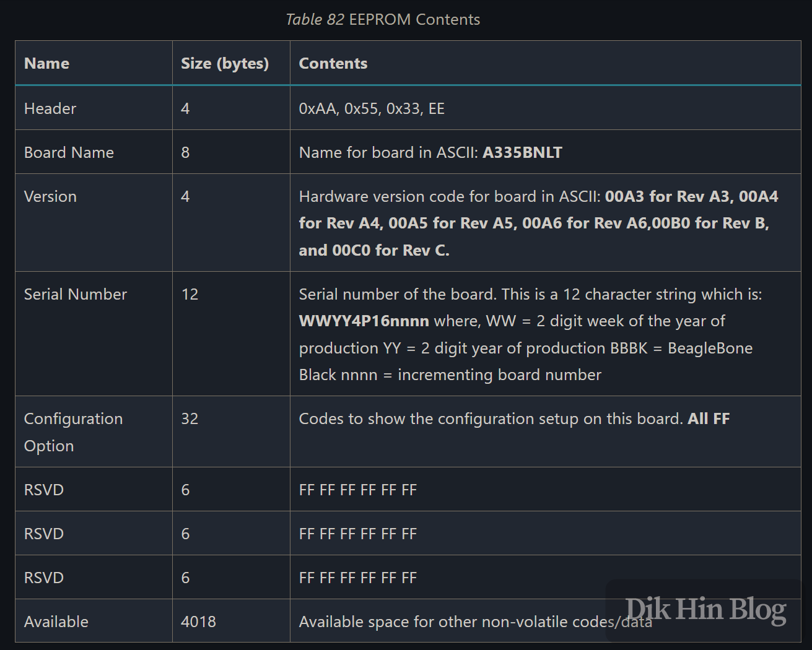Select the hardware version code description text

[449, 196]
